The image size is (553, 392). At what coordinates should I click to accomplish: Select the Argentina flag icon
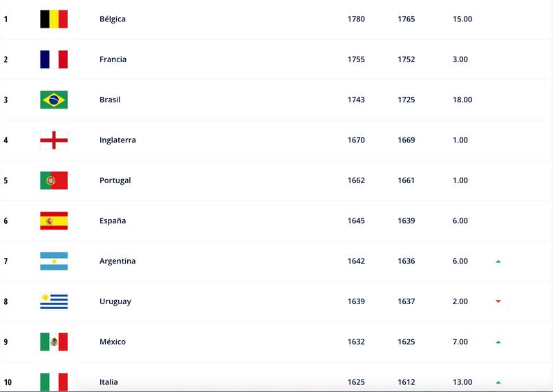click(x=54, y=261)
